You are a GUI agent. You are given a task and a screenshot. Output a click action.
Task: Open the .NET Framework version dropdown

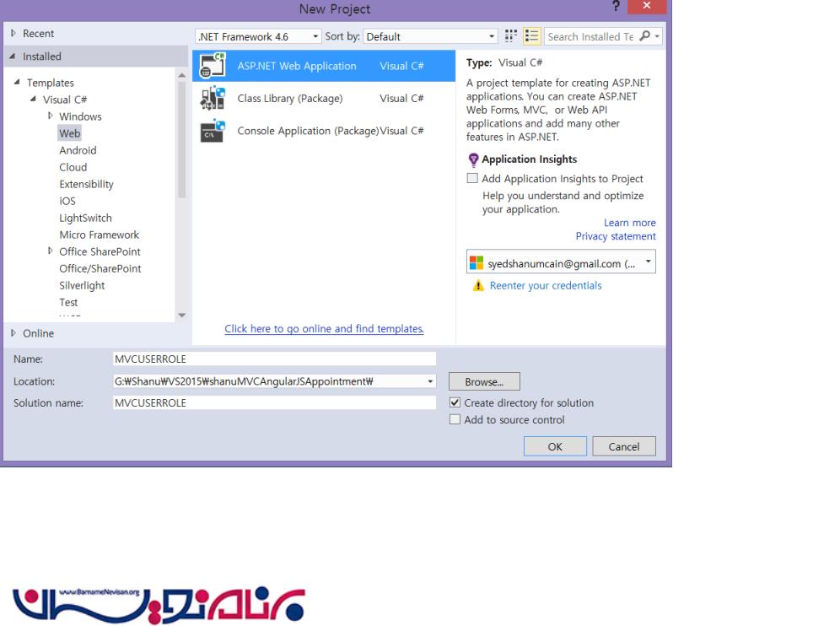[258, 36]
